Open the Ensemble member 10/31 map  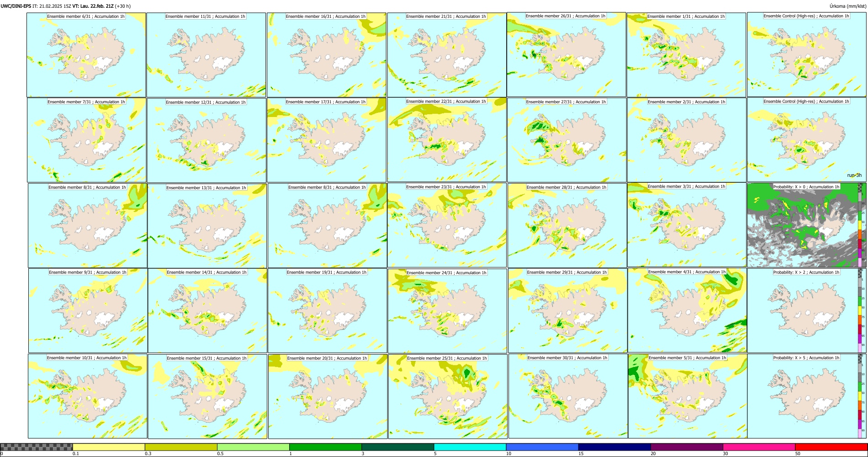click(87, 396)
